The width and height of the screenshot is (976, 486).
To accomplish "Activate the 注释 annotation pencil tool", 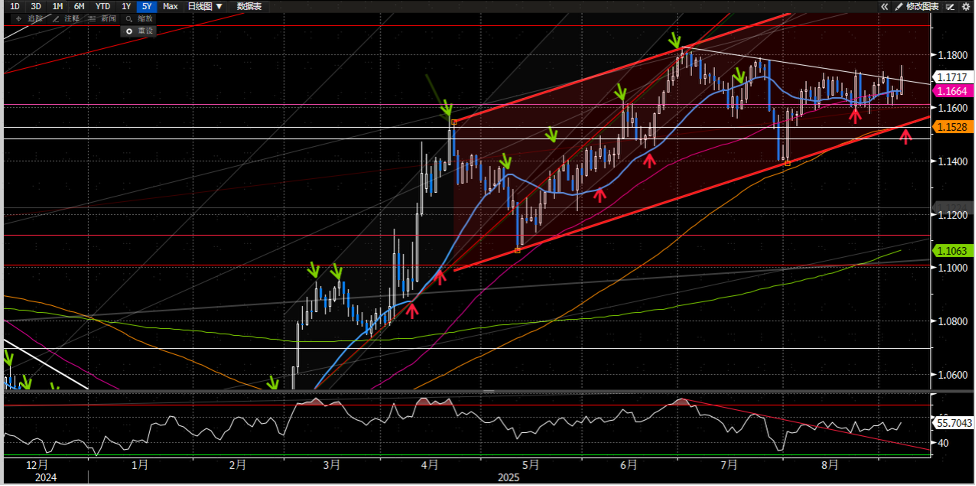I will (x=67, y=19).
